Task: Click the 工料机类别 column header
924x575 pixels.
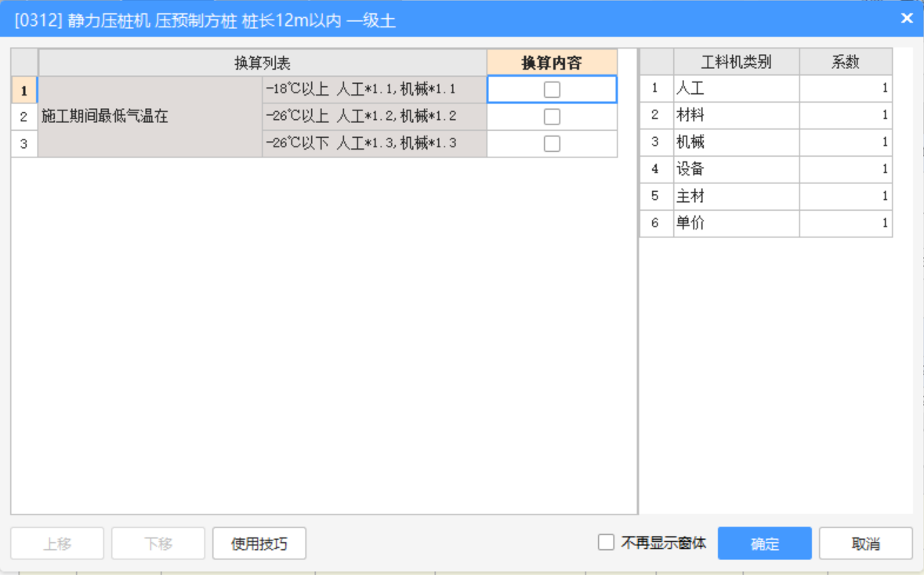Action: pyautogui.click(x=735, y=61)
